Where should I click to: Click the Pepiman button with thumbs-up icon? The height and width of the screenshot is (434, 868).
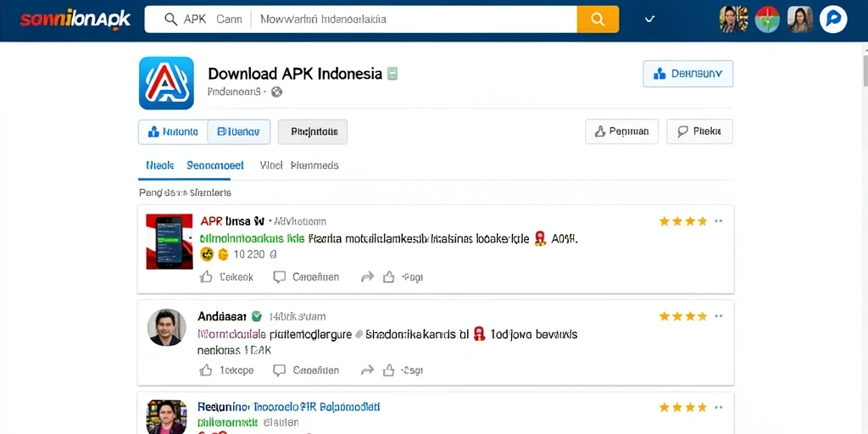click(621, 131)
